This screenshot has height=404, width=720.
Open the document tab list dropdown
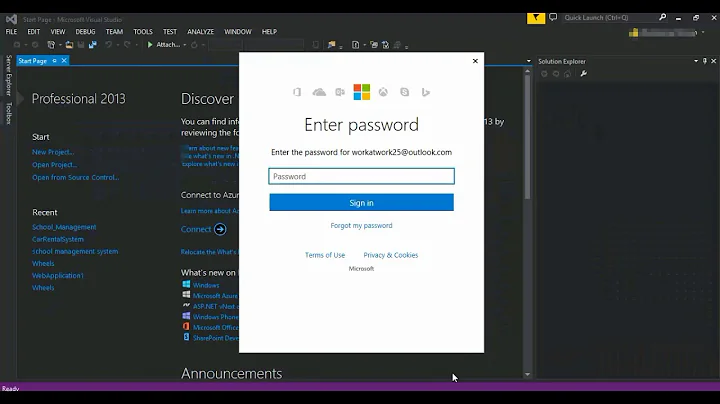point(529,61)
